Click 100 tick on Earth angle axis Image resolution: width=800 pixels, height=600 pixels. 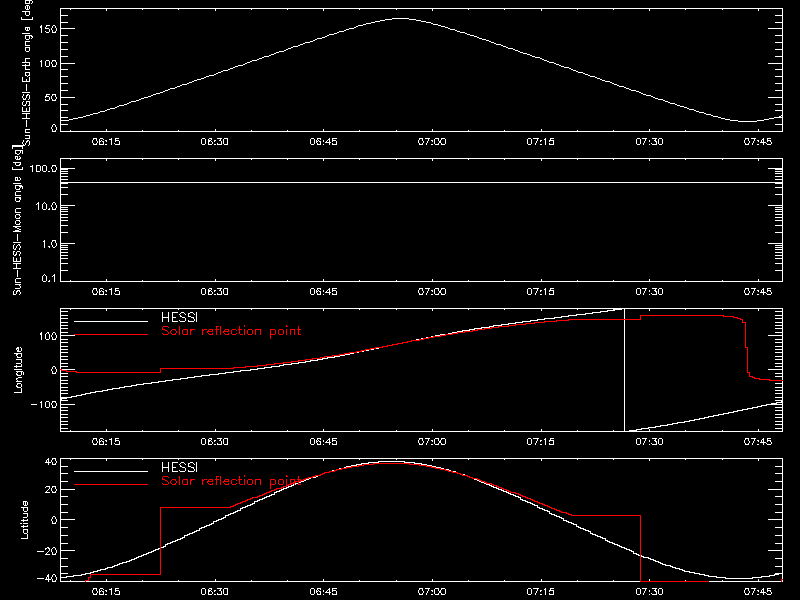tap(48, 64)
